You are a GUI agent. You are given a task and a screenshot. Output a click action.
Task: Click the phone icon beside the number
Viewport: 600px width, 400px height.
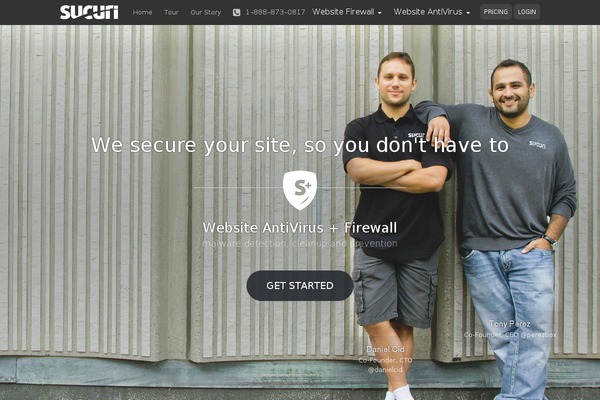click(x=236, y=13)
